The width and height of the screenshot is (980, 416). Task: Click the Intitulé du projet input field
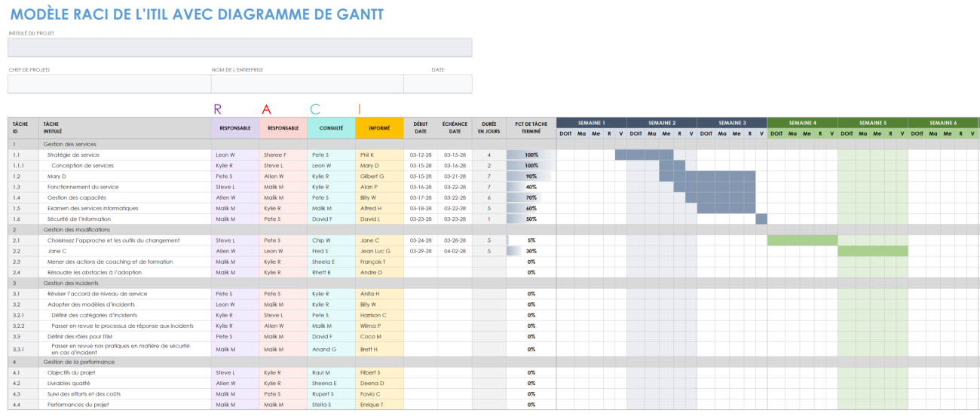pos(240,47)
